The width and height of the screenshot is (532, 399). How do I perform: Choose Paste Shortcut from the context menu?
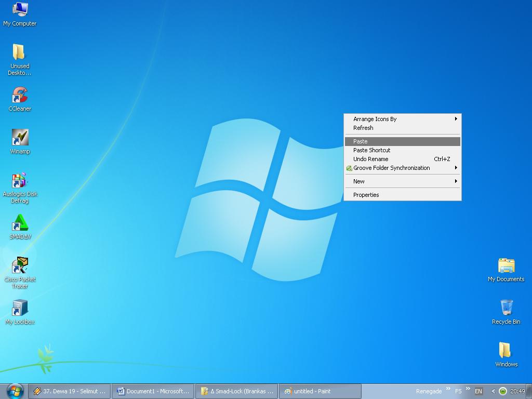click(403, 150)
